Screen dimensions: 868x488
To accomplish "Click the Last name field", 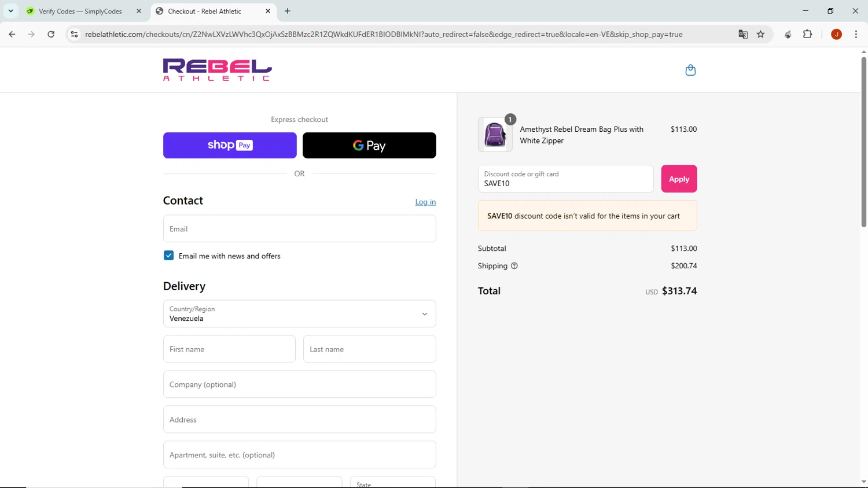I will pyautogui.click(x=369, y=349).
